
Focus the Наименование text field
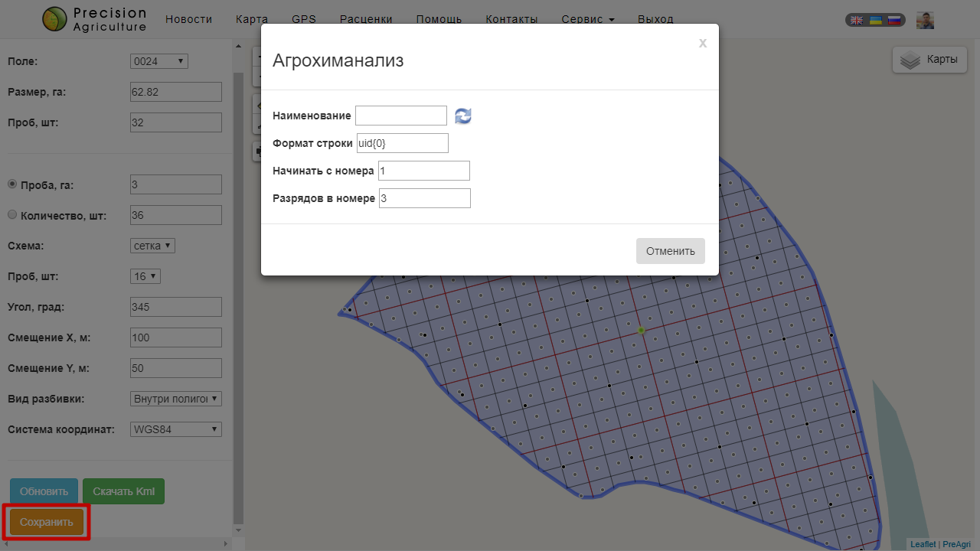401,116
